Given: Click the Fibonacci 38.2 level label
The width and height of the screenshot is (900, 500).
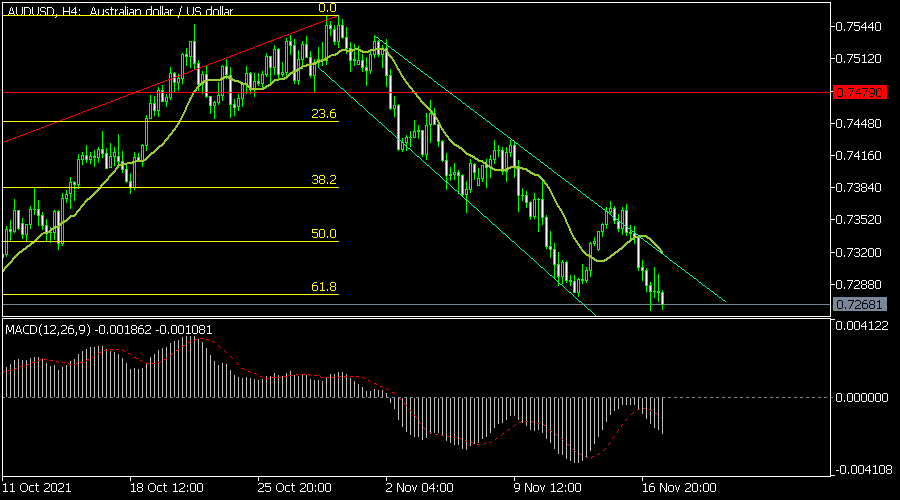Looking at the screenshot, I should [324, 180].
